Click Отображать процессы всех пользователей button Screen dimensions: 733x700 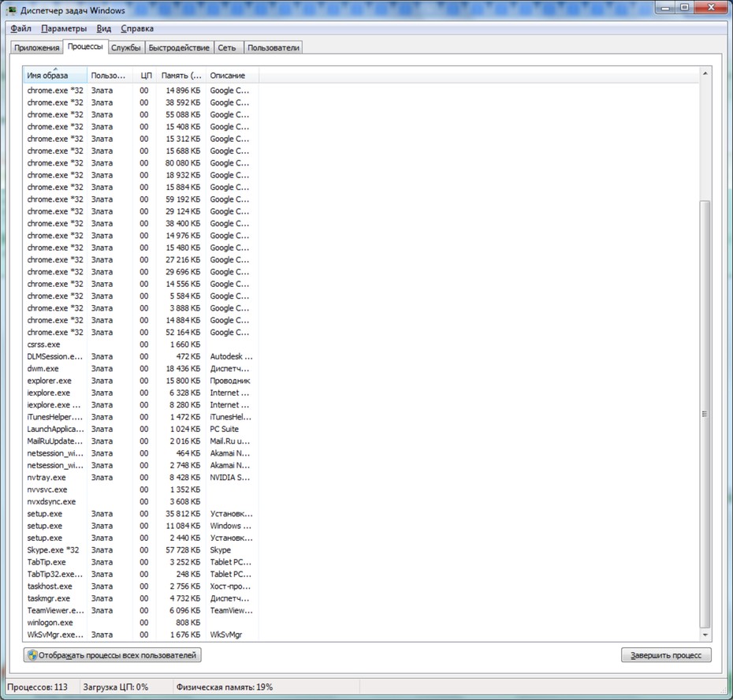click(x=113, y=655)
